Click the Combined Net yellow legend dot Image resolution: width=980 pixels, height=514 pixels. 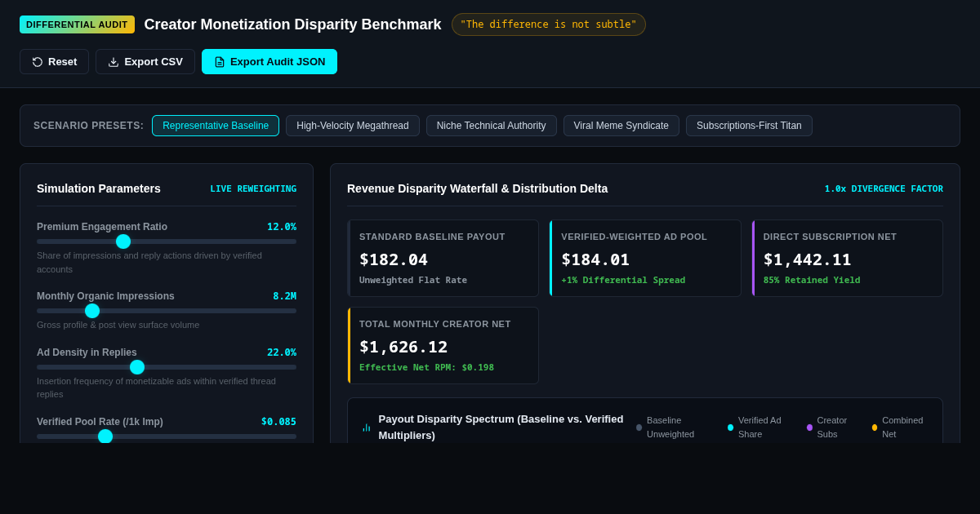tap(875, 428)
